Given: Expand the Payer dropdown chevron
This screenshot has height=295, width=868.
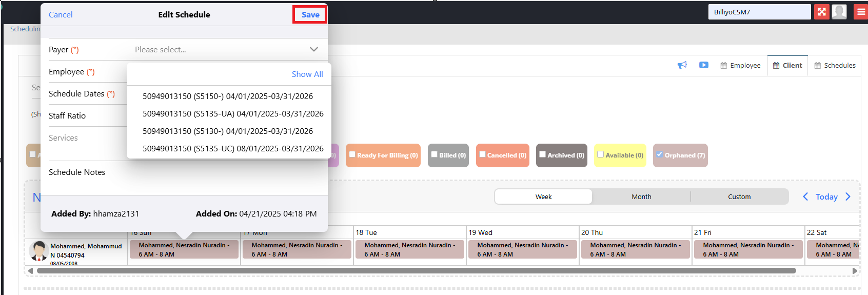Looking at the screenshot, I should (313, 49).
